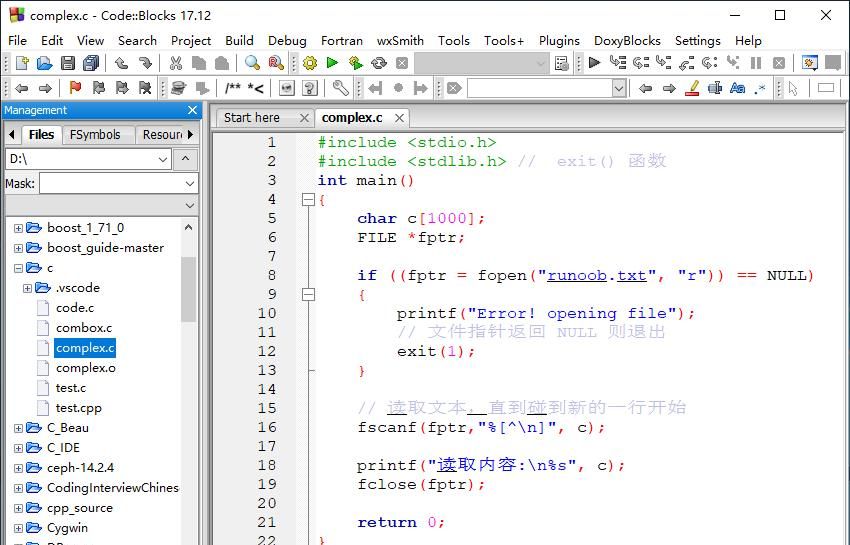The height and width of the screenshot is (545, 850).
Task: Toggle selected text only search icon
Action: pos(715,88)
